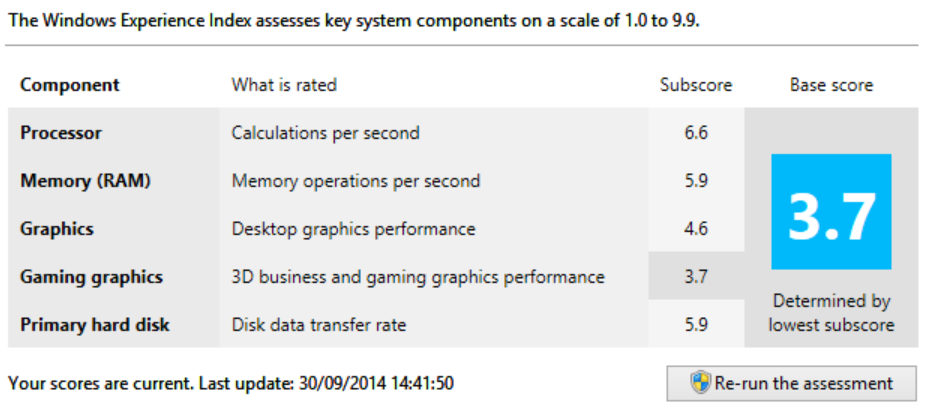Select the Processor component row label
Image resolution: width=938 pixels, height=419 pixels.
click(61, 133)
